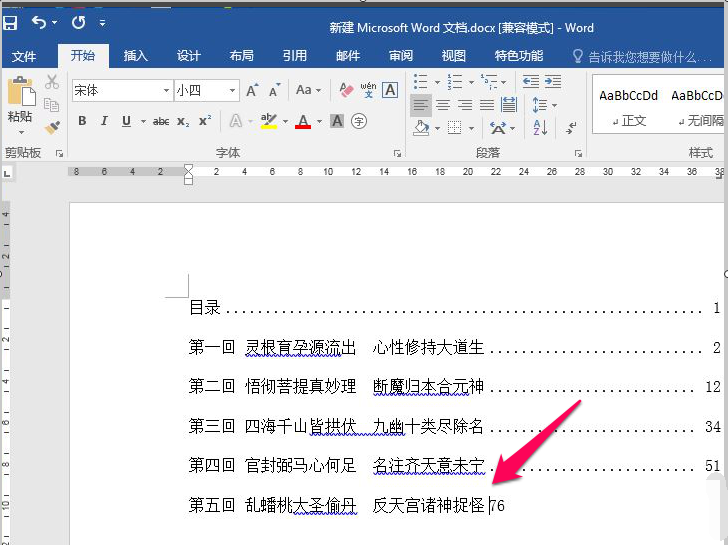Switch to the 插入 (Insert) tab
This screenshot has width=728, height=545.
[135, 56]
